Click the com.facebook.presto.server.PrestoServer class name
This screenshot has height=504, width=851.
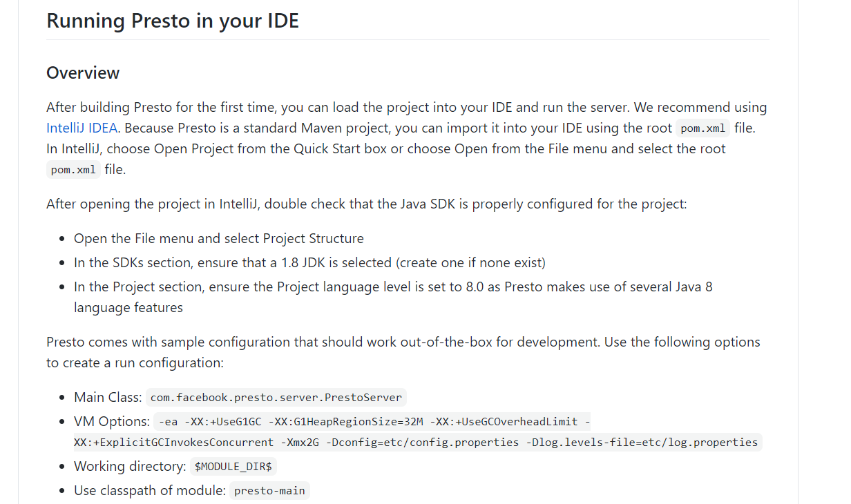[276, 398]
